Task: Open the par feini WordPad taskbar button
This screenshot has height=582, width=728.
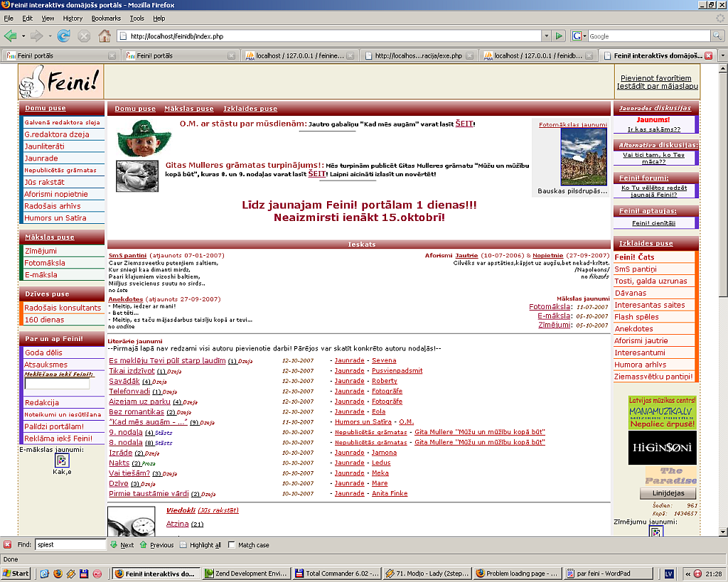Action: 607,573
